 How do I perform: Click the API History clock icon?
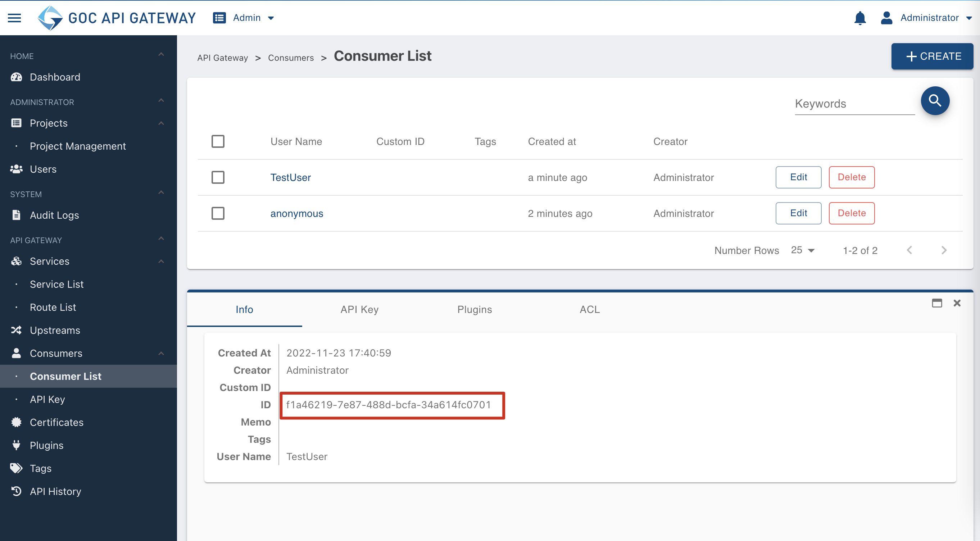pos(16,491)
